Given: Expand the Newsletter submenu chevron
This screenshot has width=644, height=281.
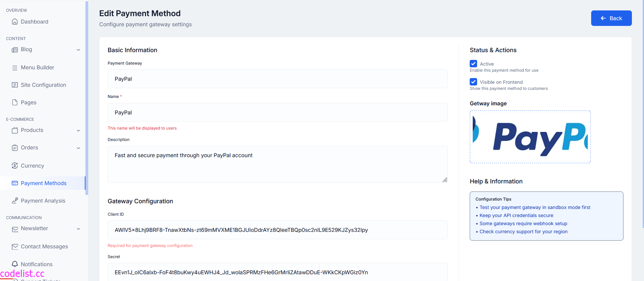Looking at the screenshot, I should [x=78, y=229].
